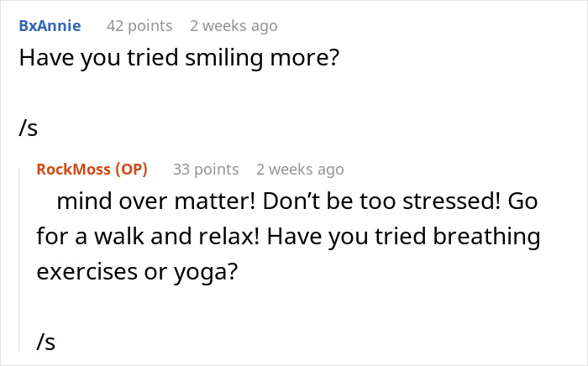Open the timestamp on RockMoss's reply
Viewport: 588px width, 366px height.
300,170
